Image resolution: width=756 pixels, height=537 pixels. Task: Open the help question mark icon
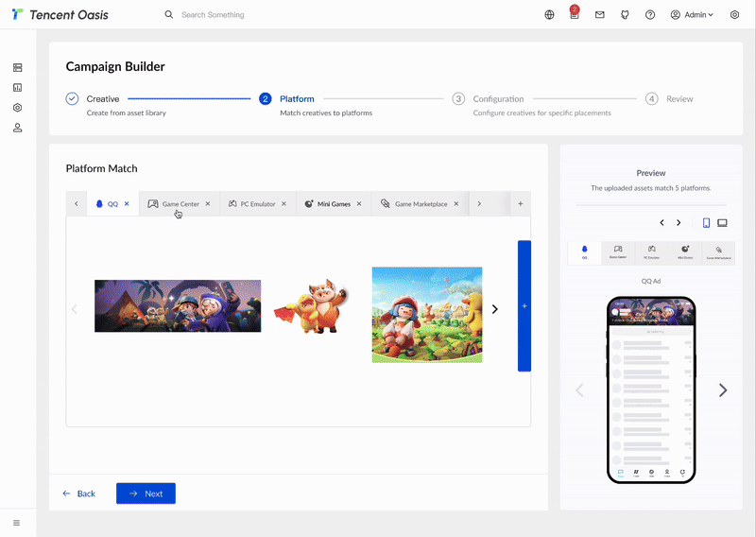click(x=650, y=14)
